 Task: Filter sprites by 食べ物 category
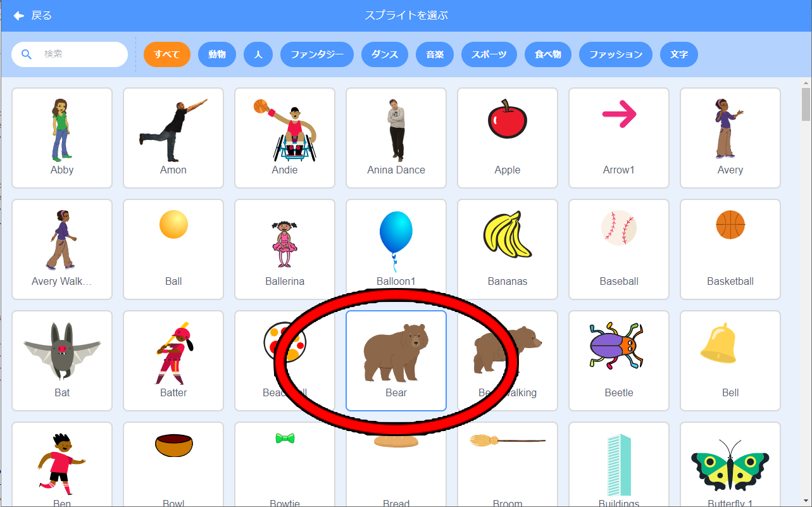click(x=548, y=54)
